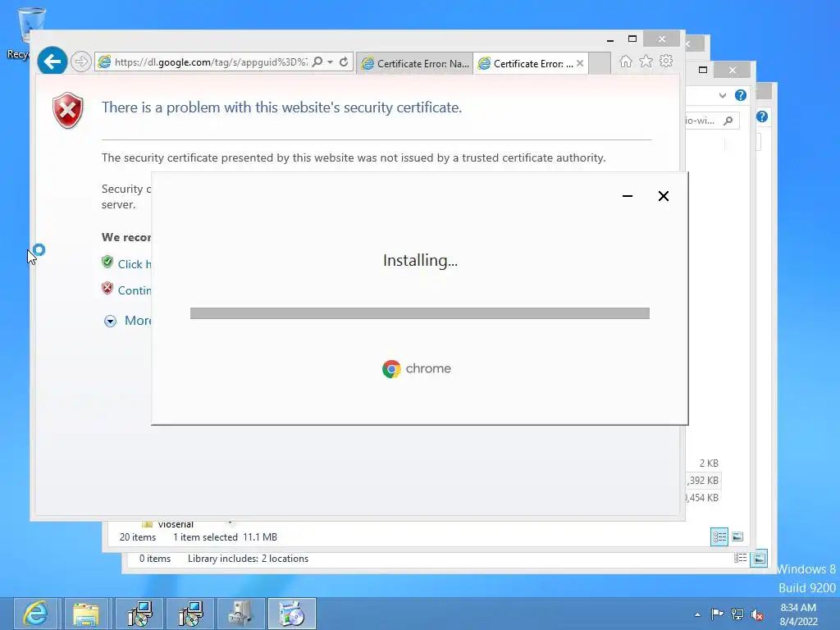Go back with Internet Explorer's back arrow
The width and height of the screenshot is (840, 630).
click(52, 62)
